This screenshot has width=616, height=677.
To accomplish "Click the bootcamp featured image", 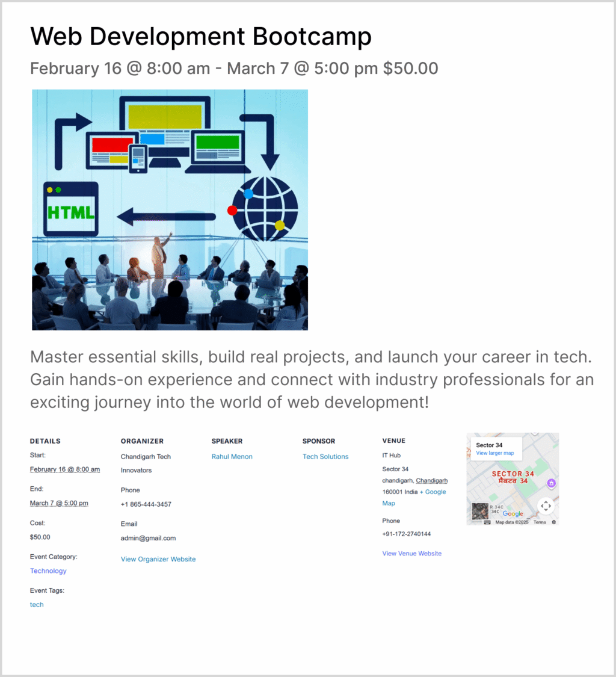I will click(x=170, y=210).
